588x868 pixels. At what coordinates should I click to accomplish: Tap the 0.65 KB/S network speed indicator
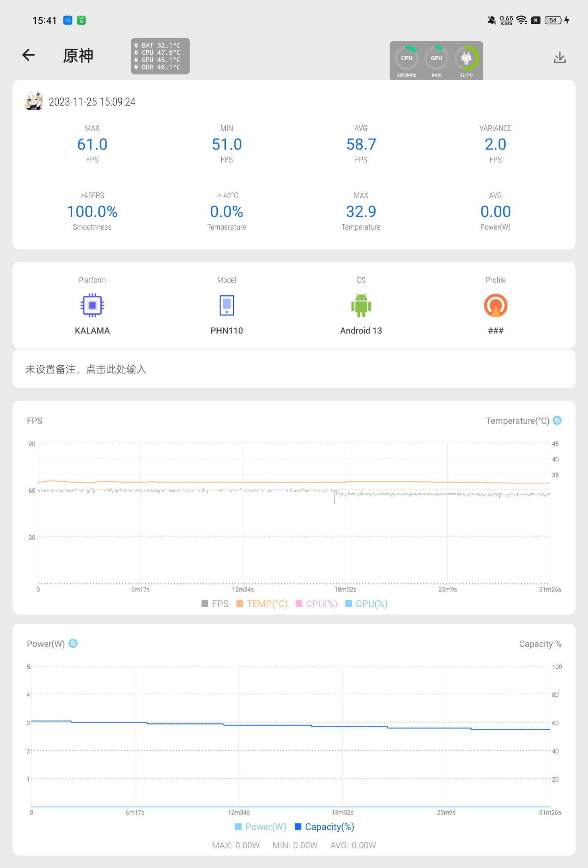point(506,20)
